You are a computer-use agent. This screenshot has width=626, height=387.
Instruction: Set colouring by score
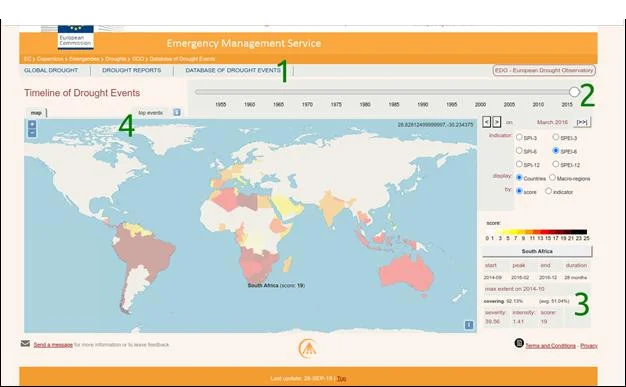(x=519, y=191)
